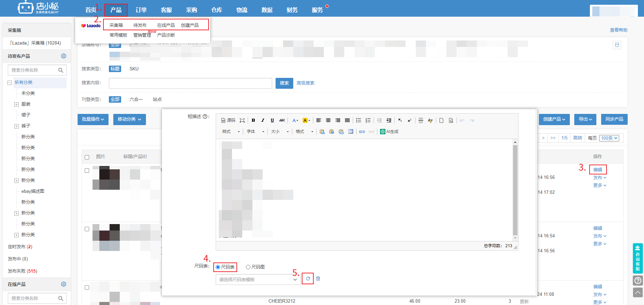
Task: Open 仓库 top menu
Action: [x=217, y=10]
